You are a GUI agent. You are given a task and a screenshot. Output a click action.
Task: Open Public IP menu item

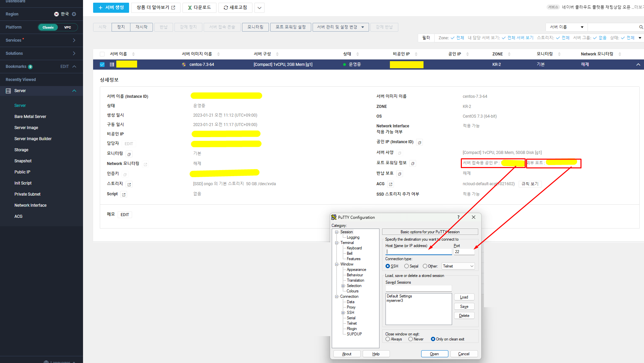tap(22, 172)
